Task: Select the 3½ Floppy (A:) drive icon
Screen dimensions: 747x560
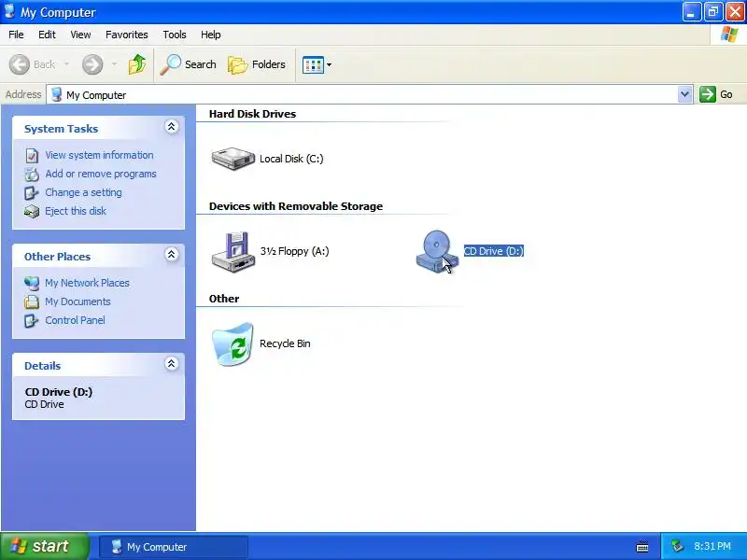Action: coord(233,252)
